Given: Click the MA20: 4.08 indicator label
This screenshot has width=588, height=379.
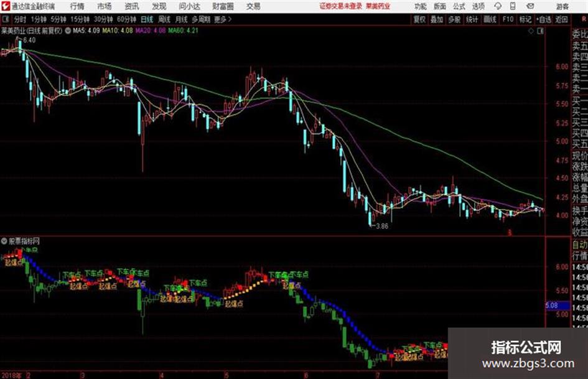Looking at the screenshot, I should [x=151, y=30].
